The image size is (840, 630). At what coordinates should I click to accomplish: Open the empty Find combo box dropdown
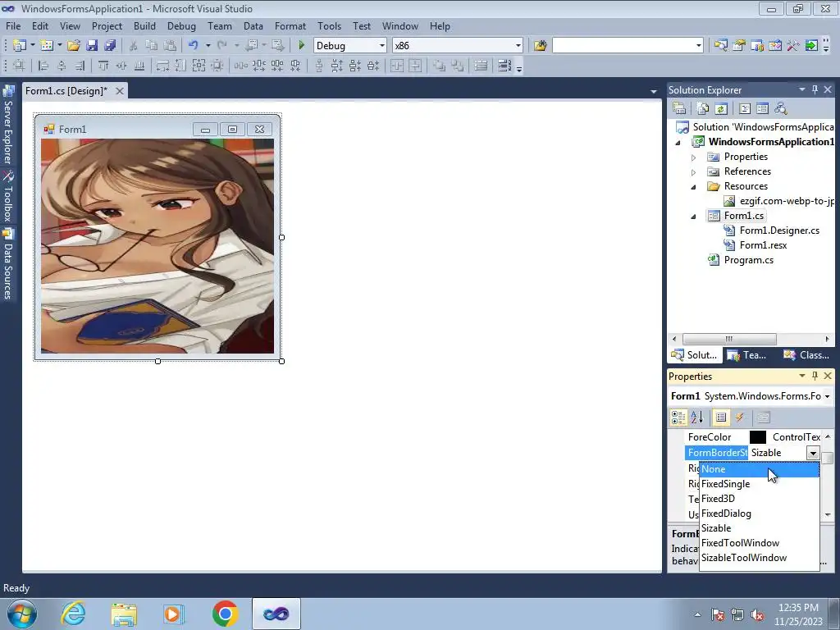pyautogui.click(x=699, y=46)
